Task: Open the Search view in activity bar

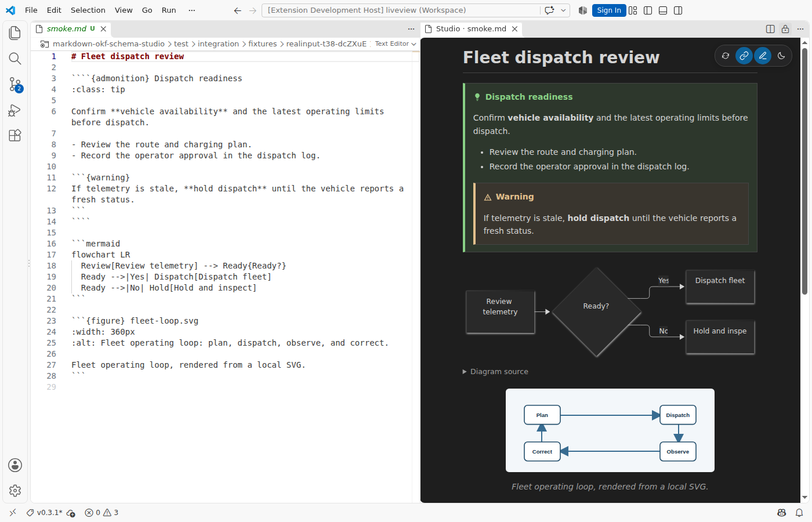Action: pos(15,59)
